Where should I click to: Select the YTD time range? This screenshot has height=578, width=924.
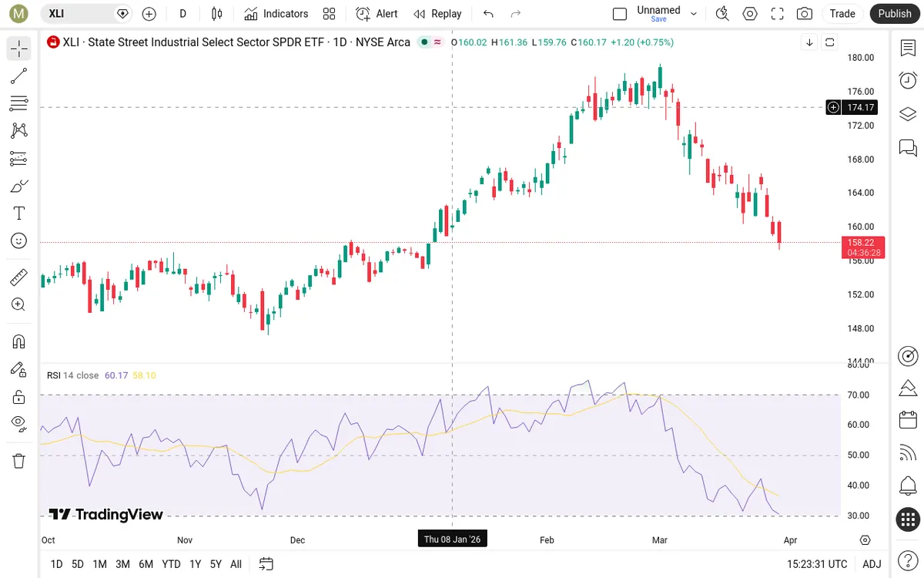pyautogui.click(x=171, y=564)
